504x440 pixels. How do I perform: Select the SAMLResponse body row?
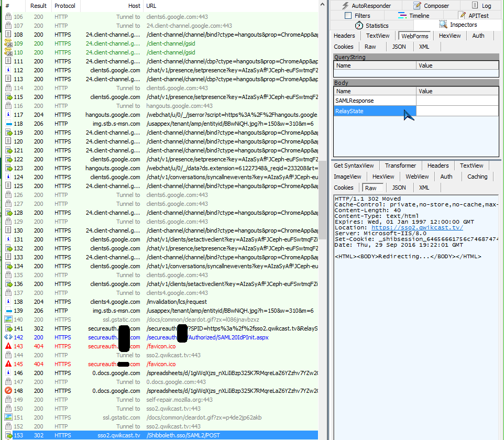click(x=416, y=101)
